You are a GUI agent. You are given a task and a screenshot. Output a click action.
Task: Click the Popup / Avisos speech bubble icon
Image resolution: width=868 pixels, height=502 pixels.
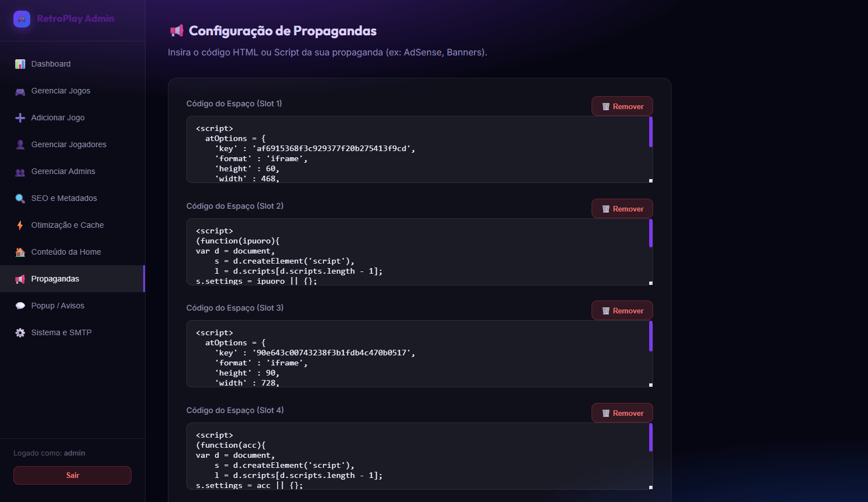click(20, 306)
